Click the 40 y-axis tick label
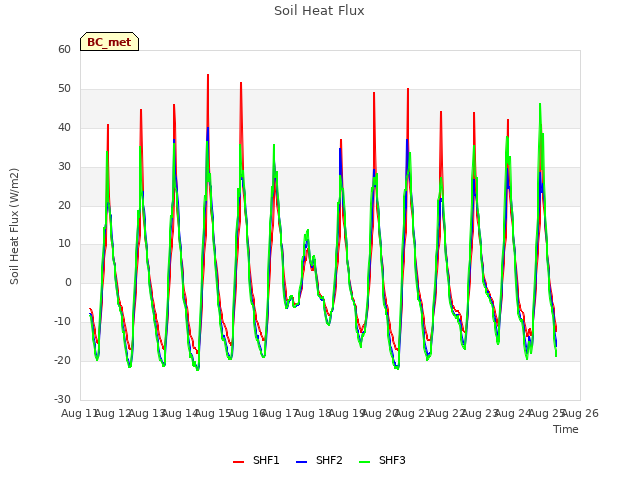Screen dimensions: 640x480 pyautogui.click(x=64, y=128)
